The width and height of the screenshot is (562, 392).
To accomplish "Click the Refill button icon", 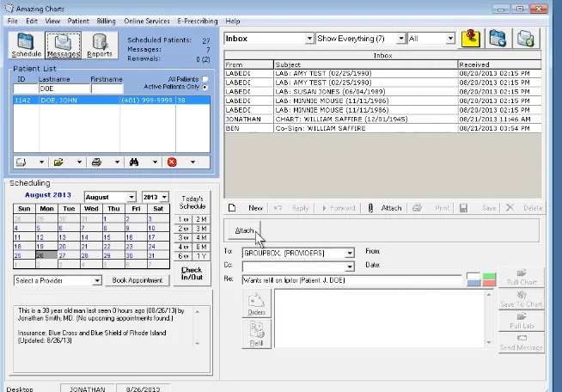I will coord(256,334).
